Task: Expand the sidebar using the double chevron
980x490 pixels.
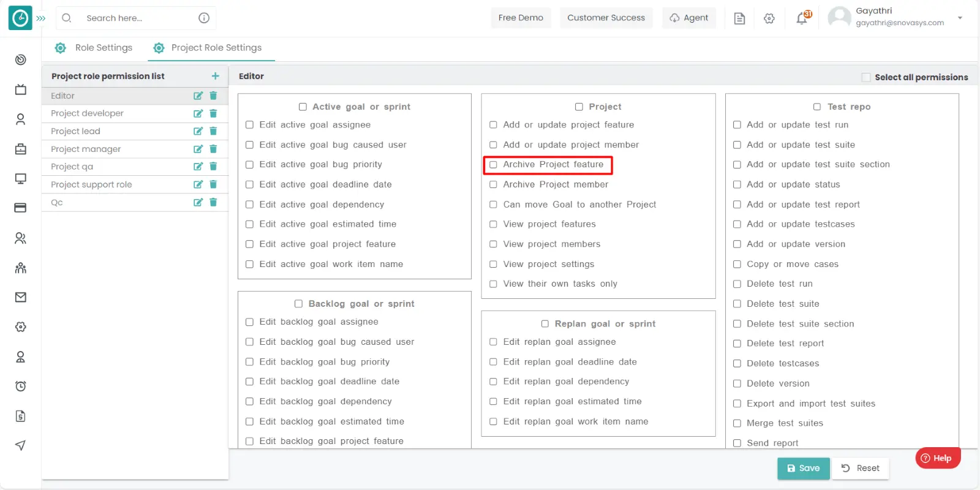Action: (x=41, y=18)
